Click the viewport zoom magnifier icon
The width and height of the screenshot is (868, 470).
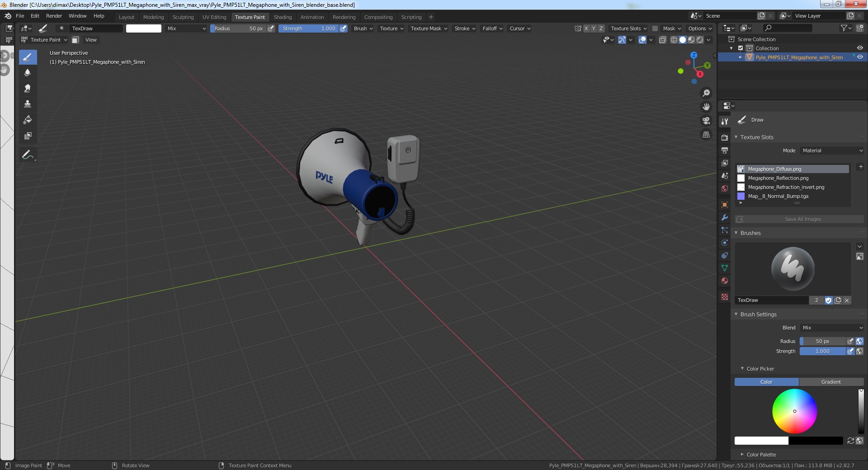(x=706, y=93)
